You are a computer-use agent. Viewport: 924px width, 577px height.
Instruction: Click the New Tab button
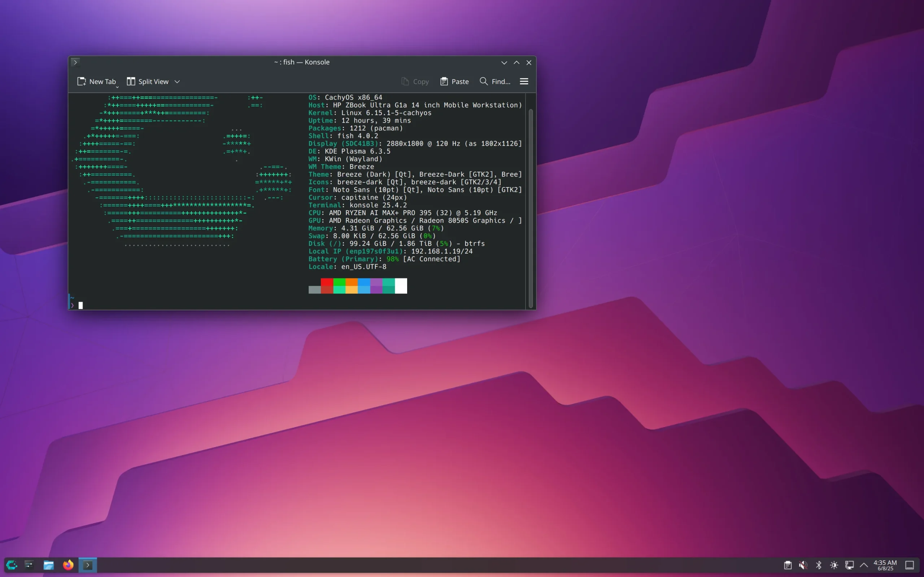[x=97, y=81]
